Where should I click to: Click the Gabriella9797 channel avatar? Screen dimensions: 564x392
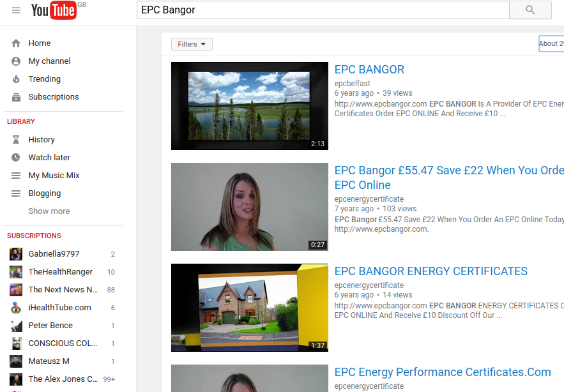coord(16,254)
